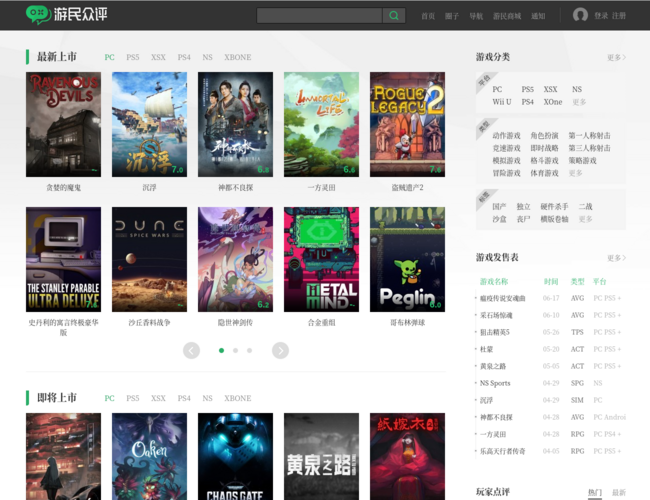Show more genres via 更多 after 体育游戏
650x500 pixels.
(x=575, y=173)
